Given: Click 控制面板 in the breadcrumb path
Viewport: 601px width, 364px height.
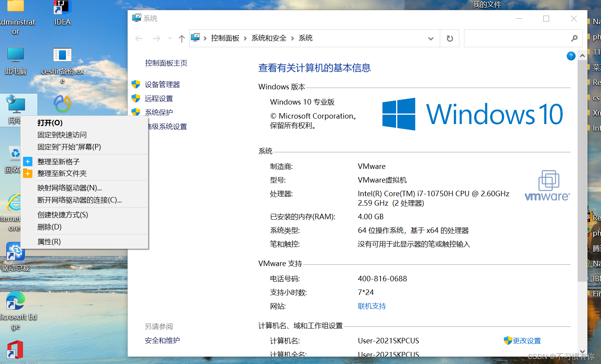Looking at the screenshot, I should (225, 38).
